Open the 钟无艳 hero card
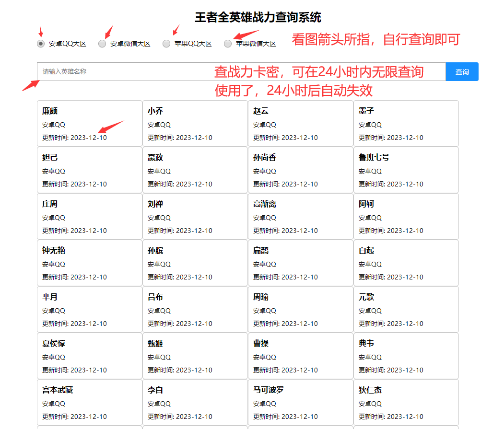The width and height of the screenshot is (504, 429). pos(90,263)
